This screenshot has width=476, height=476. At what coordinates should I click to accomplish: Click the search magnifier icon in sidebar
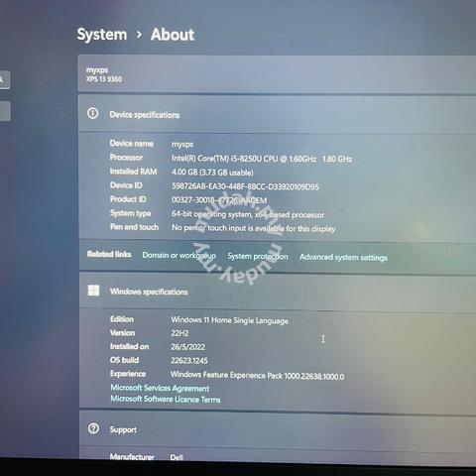click(x=2, y=79)
